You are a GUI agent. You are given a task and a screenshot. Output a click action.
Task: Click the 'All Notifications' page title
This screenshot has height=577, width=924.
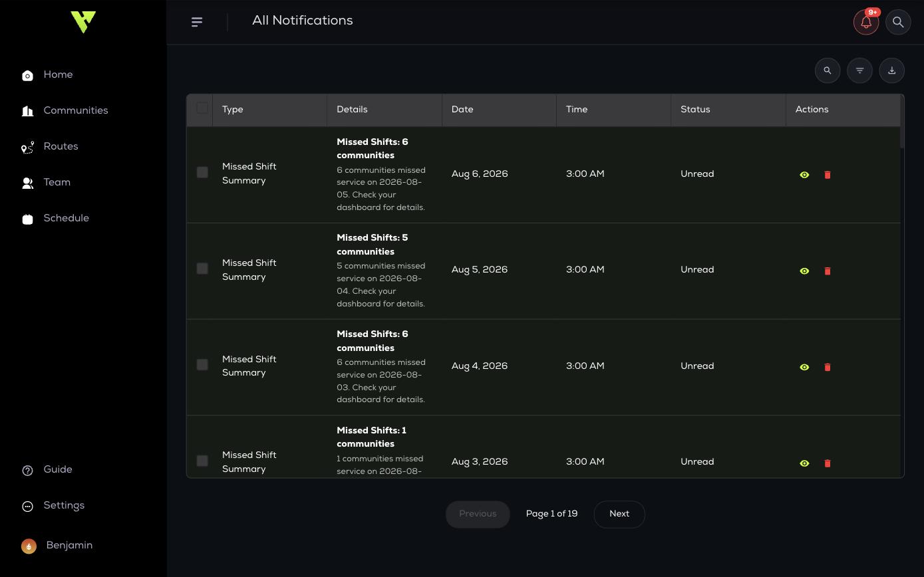click(303, 21)
